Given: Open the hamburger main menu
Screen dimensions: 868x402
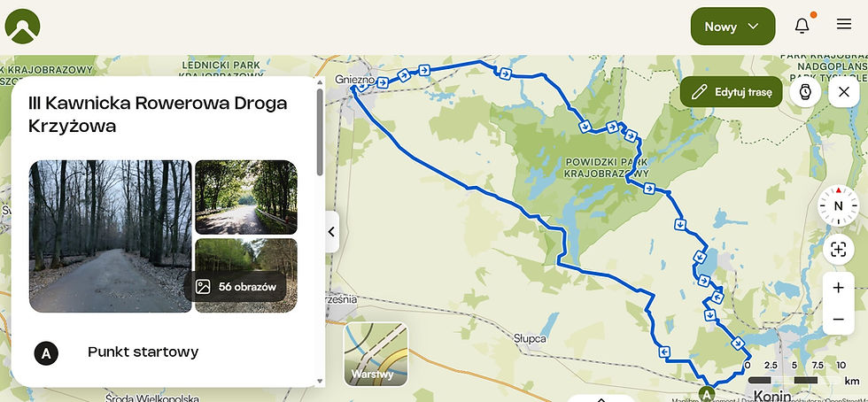Looking at the screenshot, I should point(843,24).
